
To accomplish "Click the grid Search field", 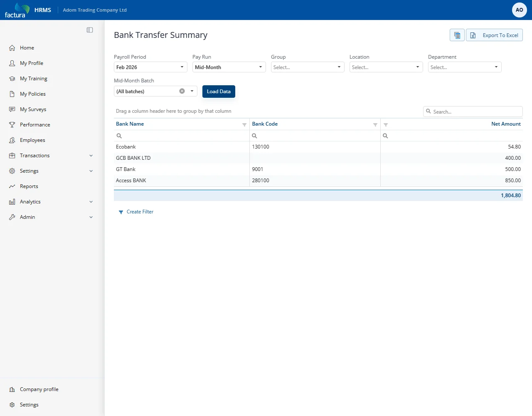I will tap(473, 111).
